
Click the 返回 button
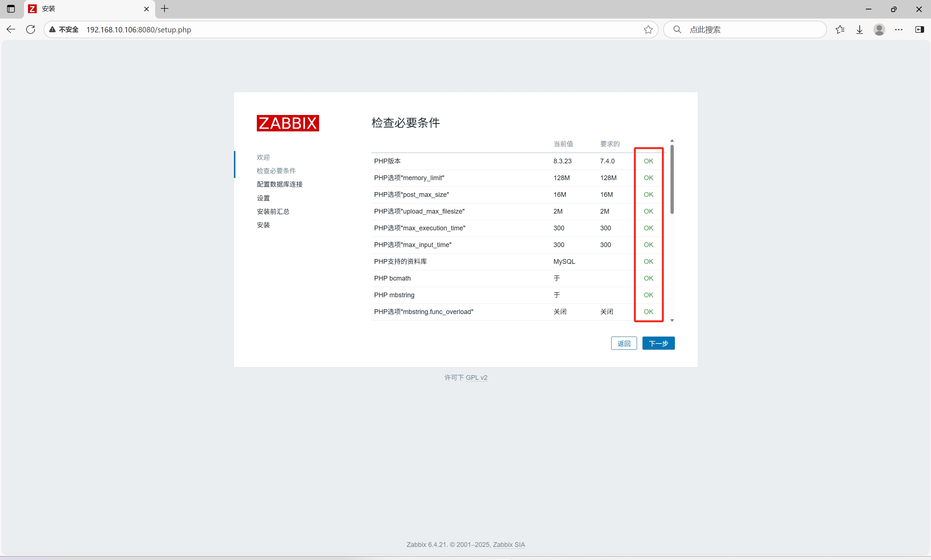(x=624, y=343)
